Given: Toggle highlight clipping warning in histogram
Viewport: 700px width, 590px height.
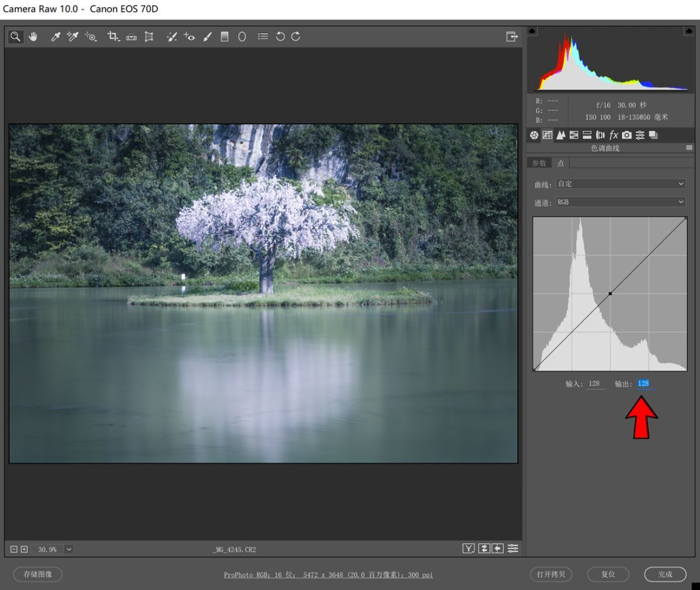Looking at the screenshot, I should (x=689, y=31).
